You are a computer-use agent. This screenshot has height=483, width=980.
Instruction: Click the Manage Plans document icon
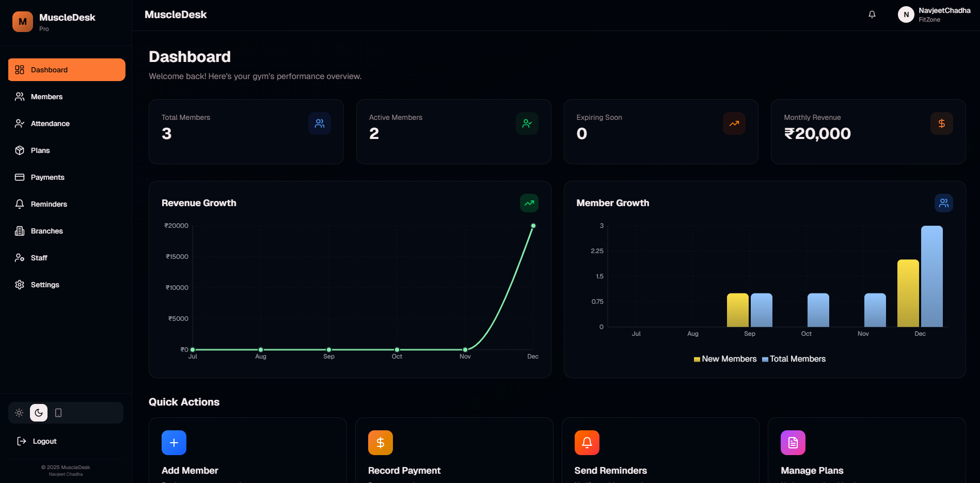click(x=793, y=442)
